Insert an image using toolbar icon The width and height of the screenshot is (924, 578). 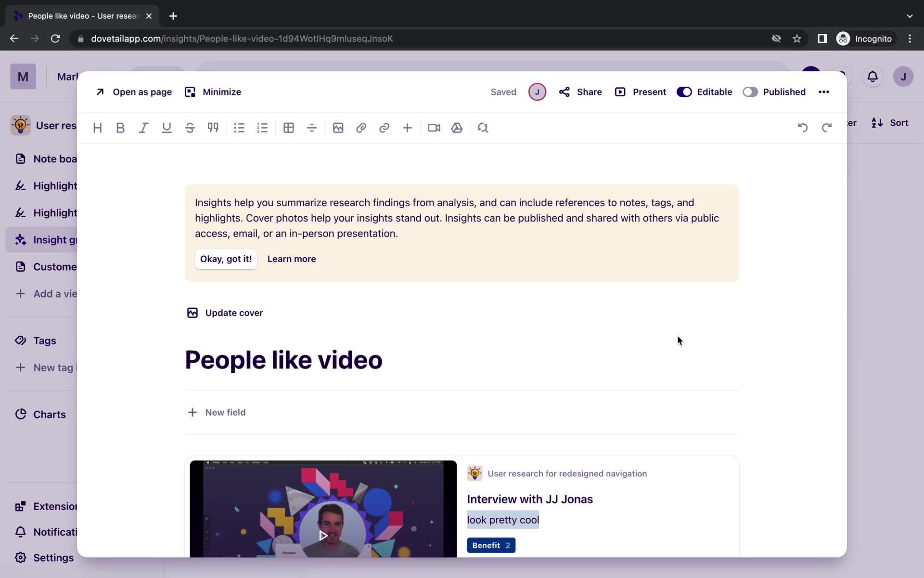pyautogui.click(x=338, y=128)
